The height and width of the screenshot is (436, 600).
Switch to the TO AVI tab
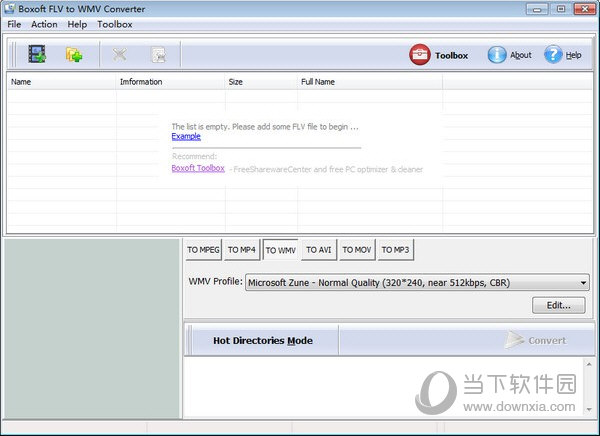(319, 250)
